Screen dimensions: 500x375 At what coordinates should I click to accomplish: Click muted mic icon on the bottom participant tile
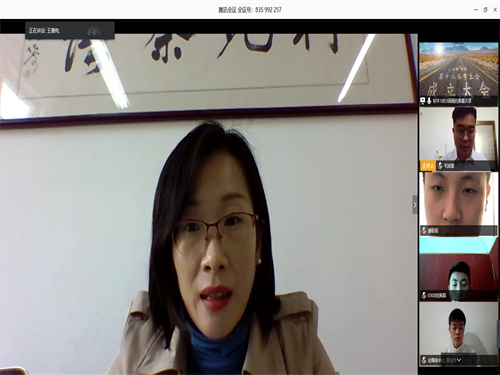click(x=424, y=360)
